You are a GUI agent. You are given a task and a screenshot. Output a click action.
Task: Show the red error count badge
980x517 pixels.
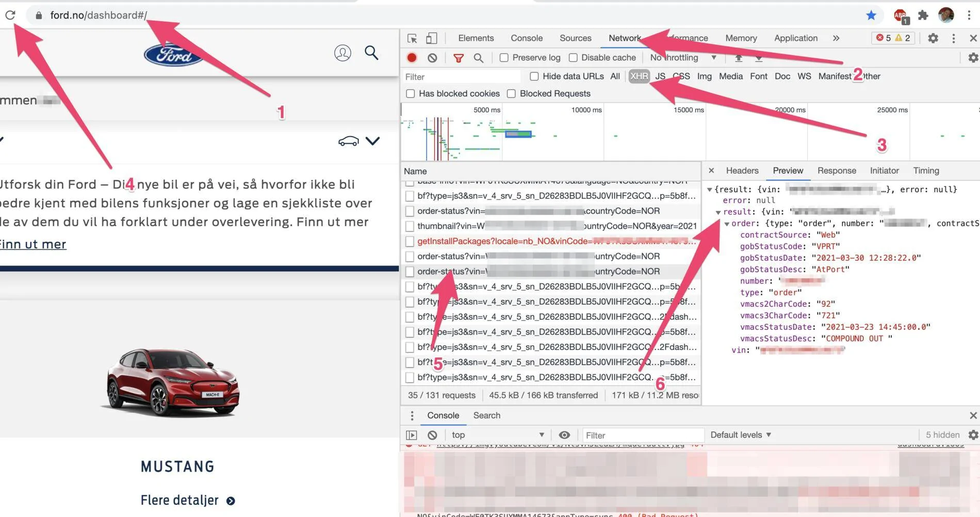coord(884,38)
